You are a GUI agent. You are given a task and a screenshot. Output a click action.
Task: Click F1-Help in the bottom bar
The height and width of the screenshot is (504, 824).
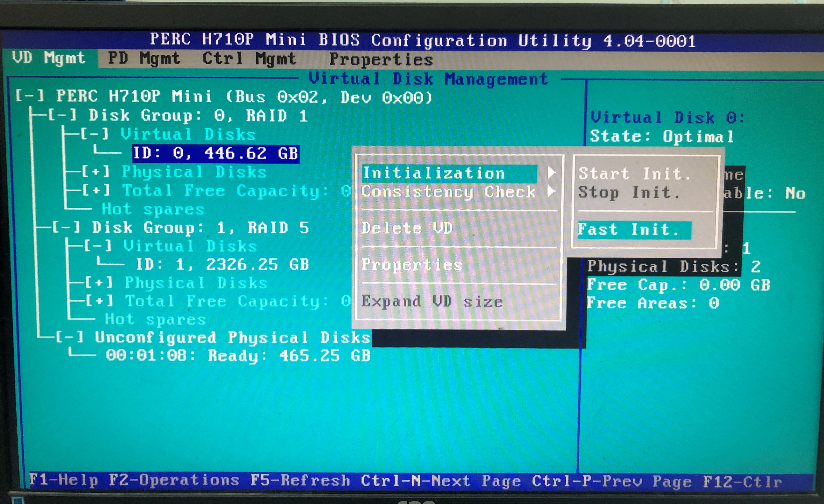63,480
